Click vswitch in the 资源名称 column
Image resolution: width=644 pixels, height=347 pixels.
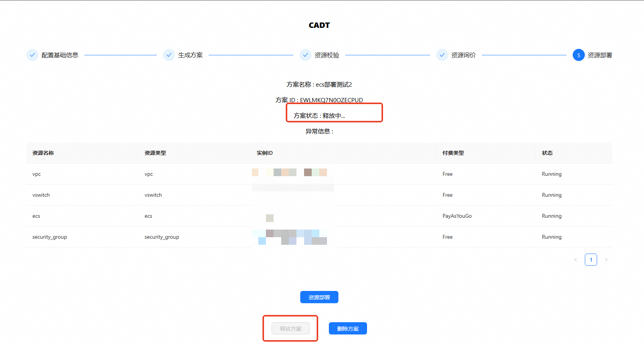41,195
